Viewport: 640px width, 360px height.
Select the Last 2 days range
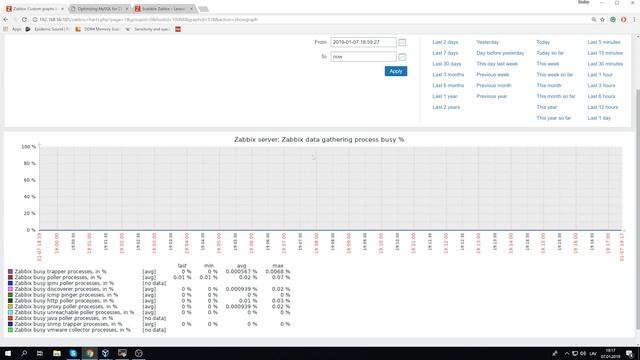point(445,42)
